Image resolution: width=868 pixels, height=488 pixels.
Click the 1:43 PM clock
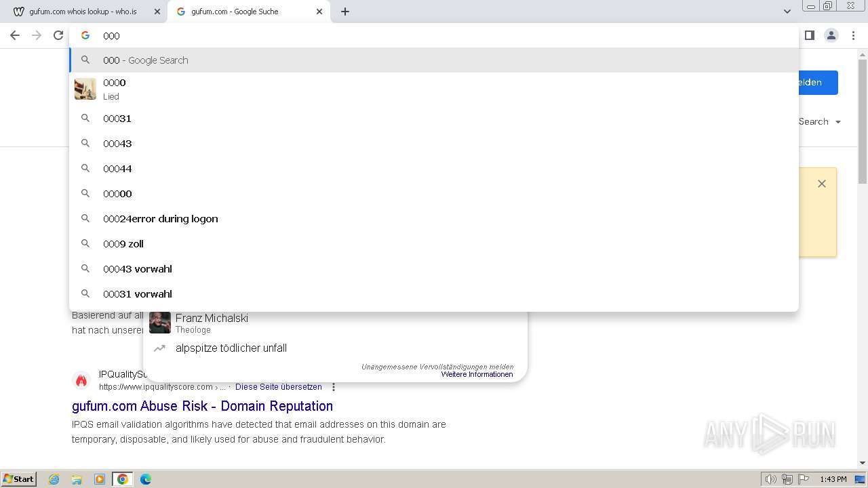[833, 479]
